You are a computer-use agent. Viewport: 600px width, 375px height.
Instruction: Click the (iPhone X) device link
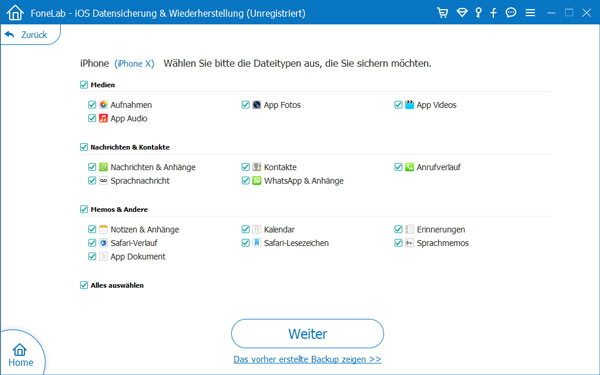pyautogui.click(x=134, y=64)
